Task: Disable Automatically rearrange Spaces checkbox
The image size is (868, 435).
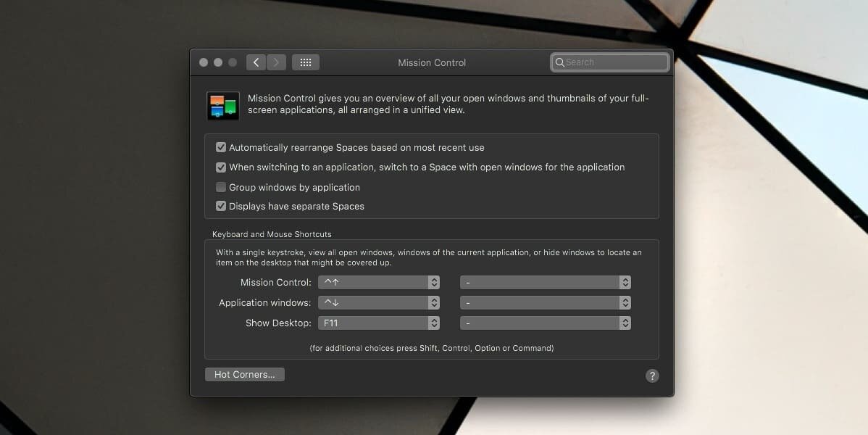Action: tap(221, 147)
